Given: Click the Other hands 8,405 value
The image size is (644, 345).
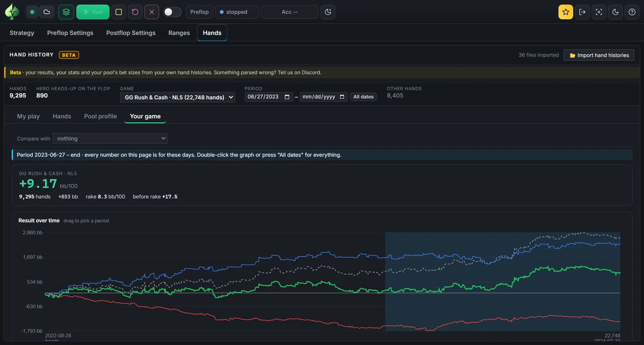Looking at the screenshot, I should pyautogui.click(x=395, y=96).
